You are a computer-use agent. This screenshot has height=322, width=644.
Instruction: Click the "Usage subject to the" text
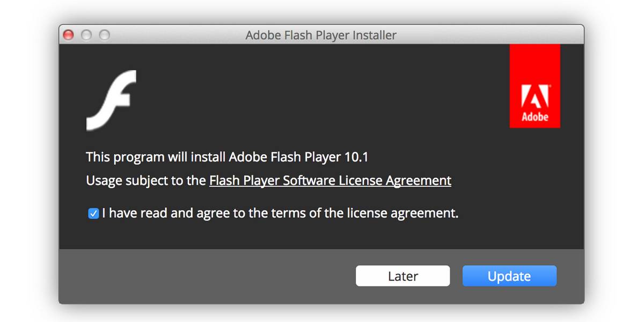click(146, 181)
